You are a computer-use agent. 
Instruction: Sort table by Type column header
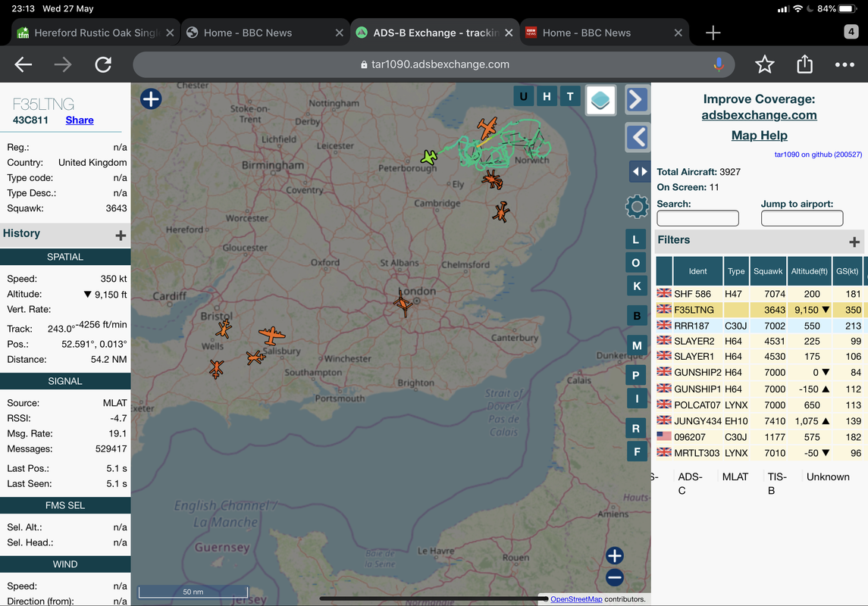click(x=735, y=271)
